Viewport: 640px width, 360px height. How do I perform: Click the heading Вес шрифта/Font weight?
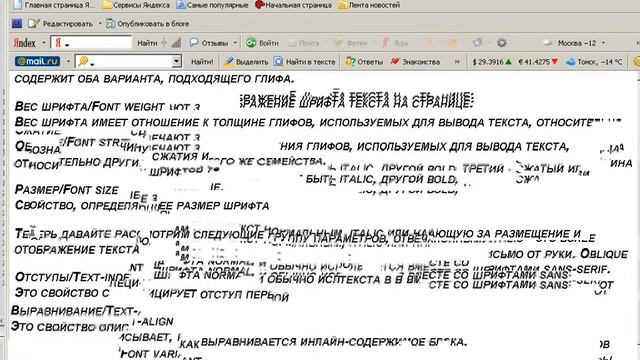(89, 107)
